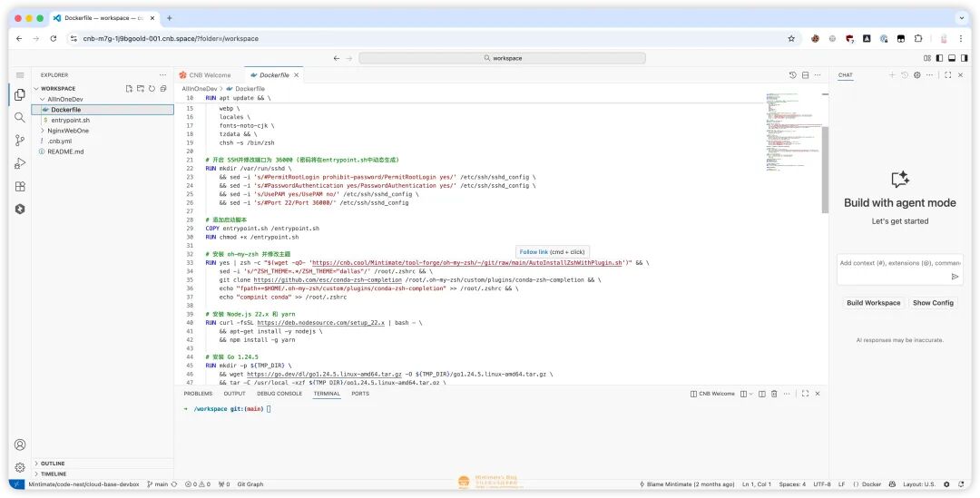Close the Dockerfile editor tab
Image resolution: width=980 pixels, height=498 pixels.
(296, 75)
